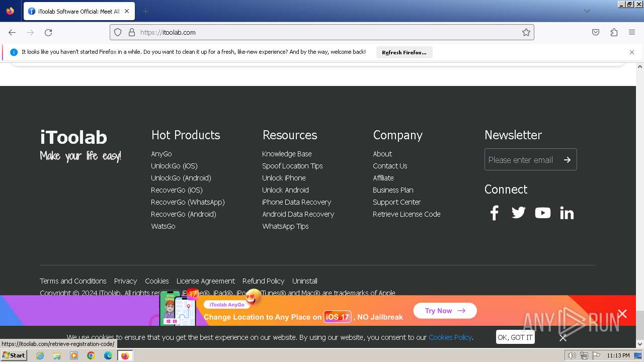Open Contact Us page

tap(390, 166)
